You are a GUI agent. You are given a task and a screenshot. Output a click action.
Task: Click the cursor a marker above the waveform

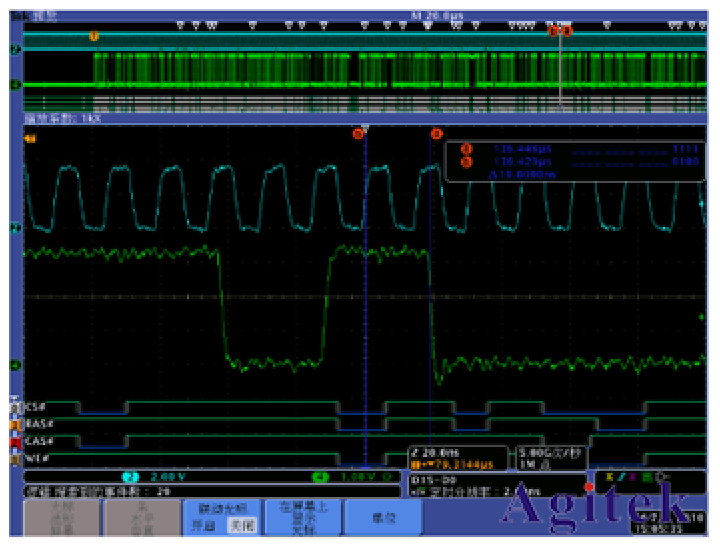358,133
